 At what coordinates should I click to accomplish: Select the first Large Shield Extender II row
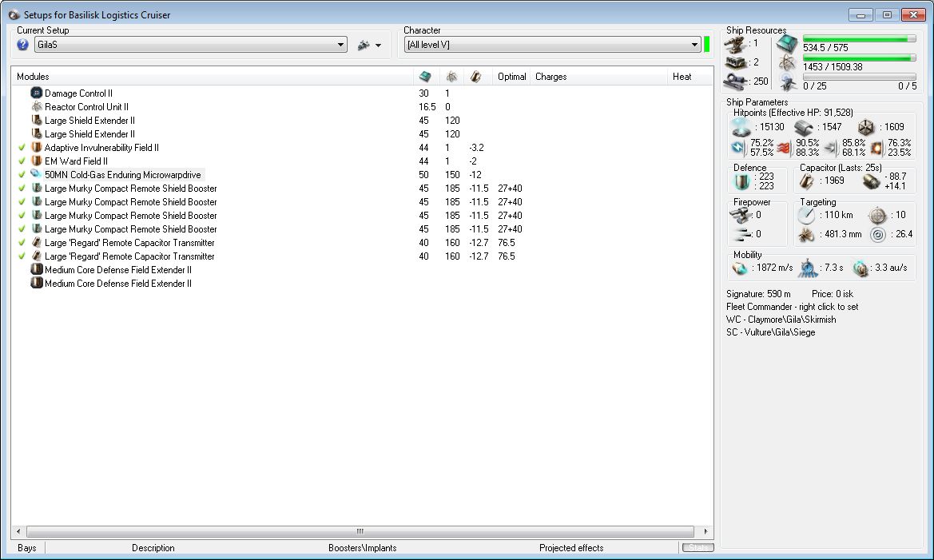(x=362, y=121)
